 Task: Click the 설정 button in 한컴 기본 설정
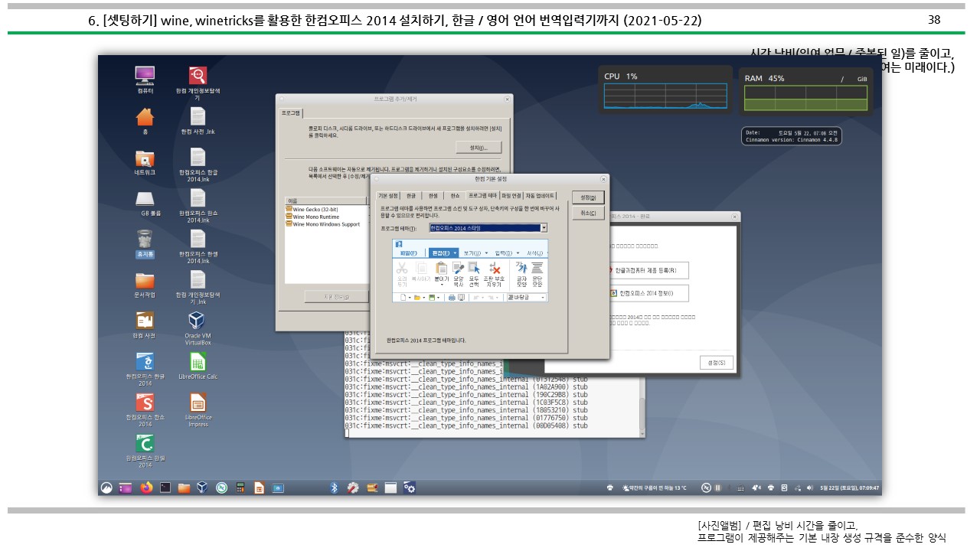tap(588, 197)
